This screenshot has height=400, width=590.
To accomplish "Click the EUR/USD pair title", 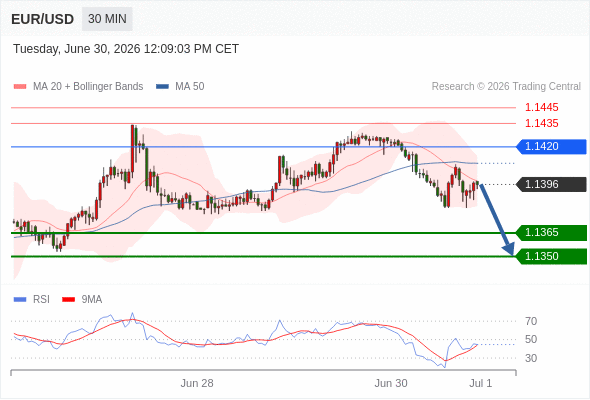I will pyautogui.click(x=43, y=19).
